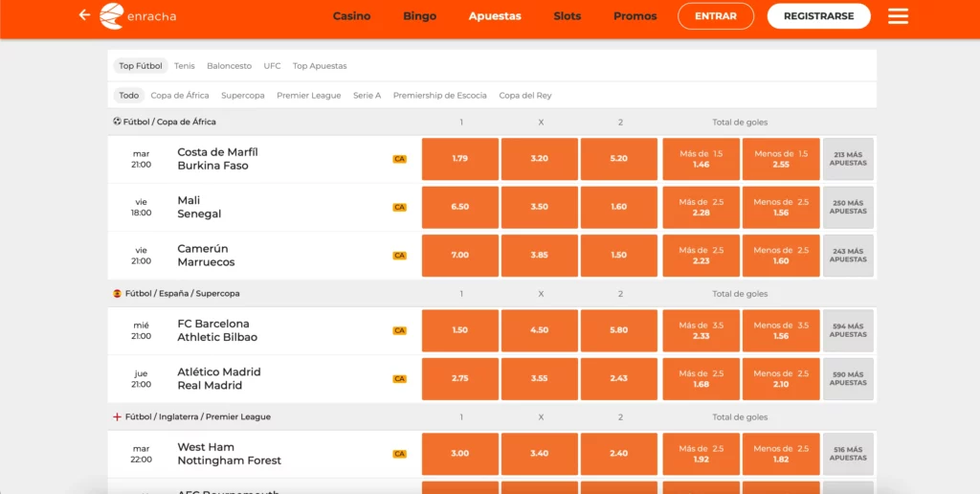The image size is (980, 494).
Task: Open 590 más apuestas
Action: (848, 378)
